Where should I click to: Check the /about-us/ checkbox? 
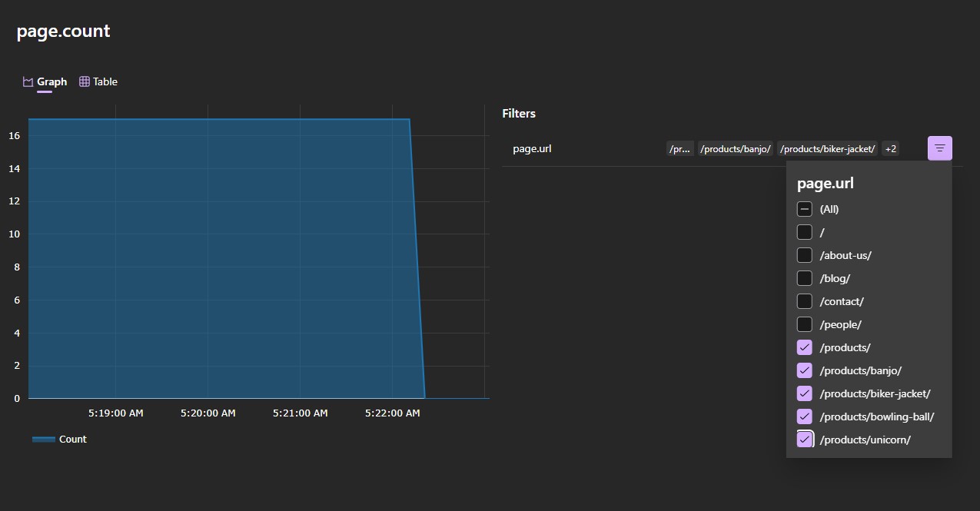pos(804,255)
